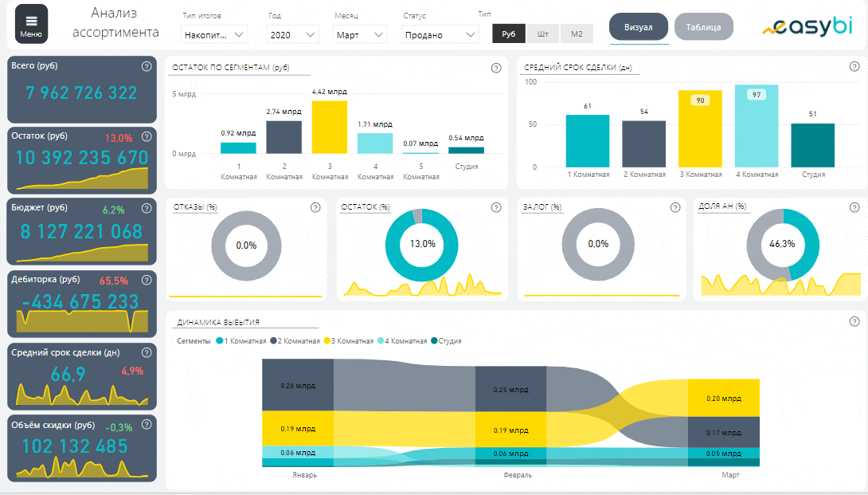Click the 0.20 млрд March ribbon block

pyautogui.click(x=724, y=398)
